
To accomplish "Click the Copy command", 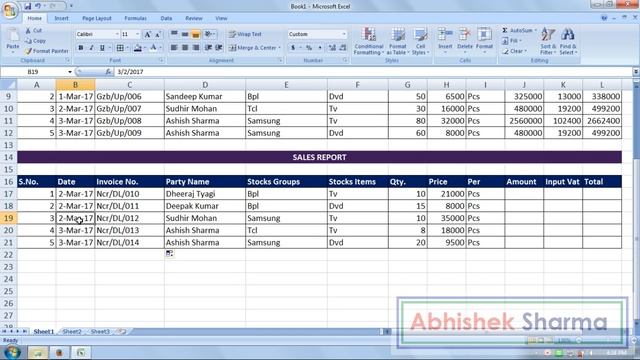I will coord(35,41).
